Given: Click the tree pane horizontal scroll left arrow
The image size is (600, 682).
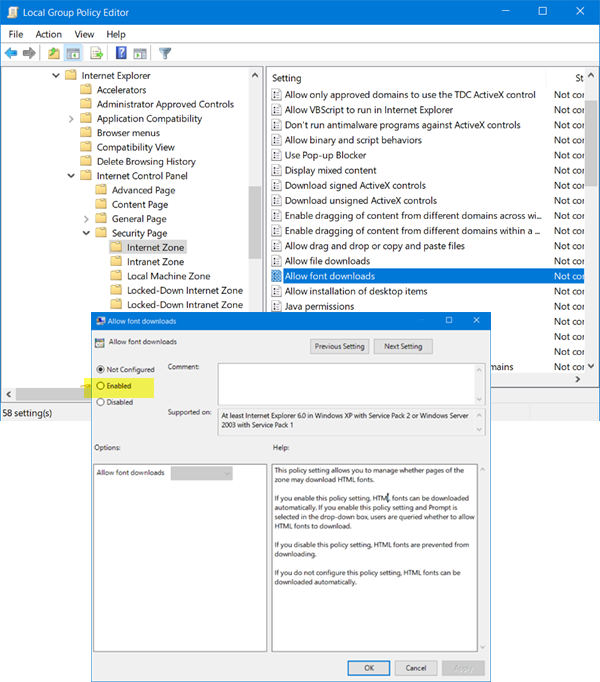Looking at the screenshot, I should point(8,394).
